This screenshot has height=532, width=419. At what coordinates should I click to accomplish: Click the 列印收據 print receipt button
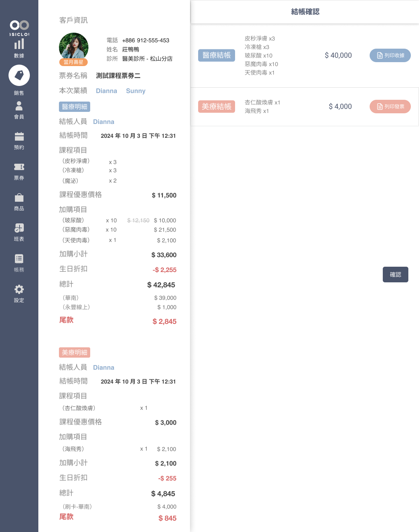(390, 55)
